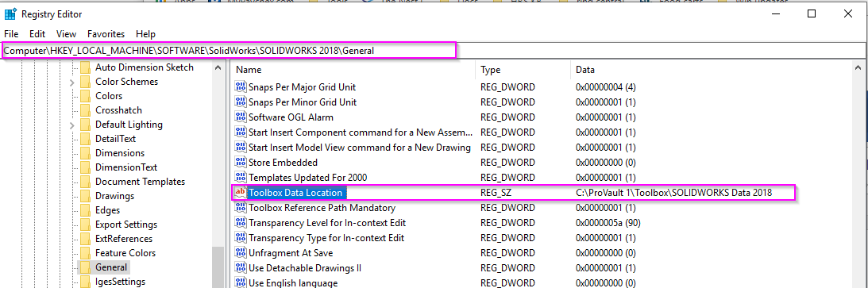Screen dimensions: 868x288
Task: Select the Auto Dimension Sketch folder icon
Action: pos(85,67)
